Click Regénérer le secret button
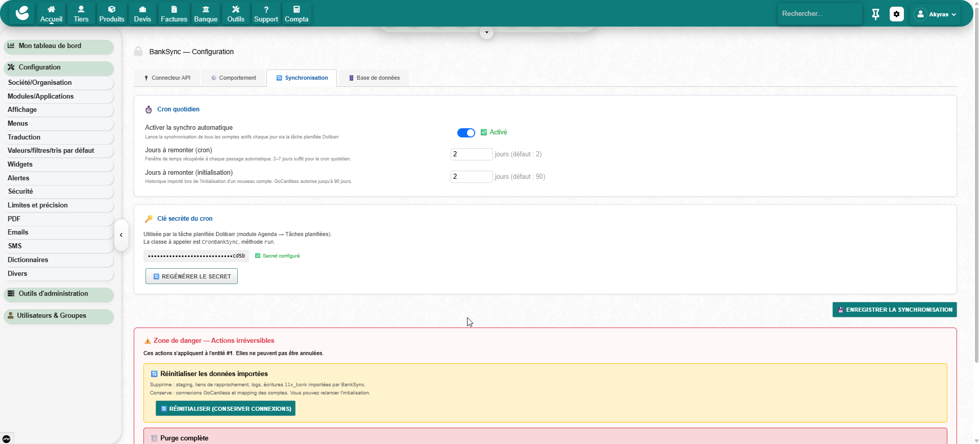 (191, 276)
